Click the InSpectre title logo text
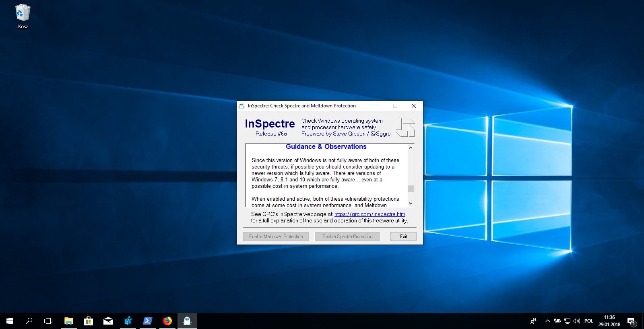Image resolution: width=644 pixels, height=329 pixels. pyautogui.click(x=270, y=124)
